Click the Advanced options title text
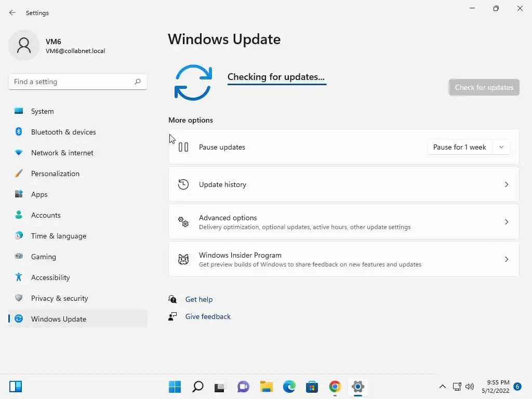 228,218
